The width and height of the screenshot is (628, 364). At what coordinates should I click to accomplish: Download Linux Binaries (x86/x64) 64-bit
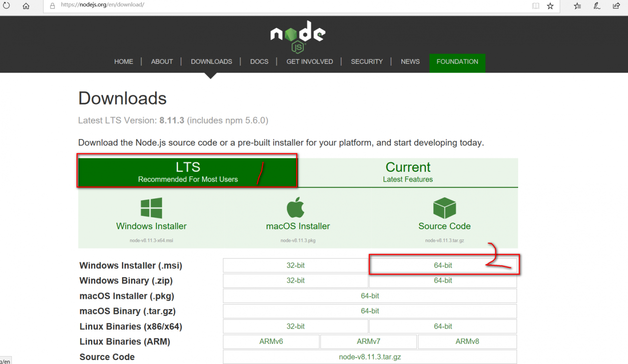point(443,326)
